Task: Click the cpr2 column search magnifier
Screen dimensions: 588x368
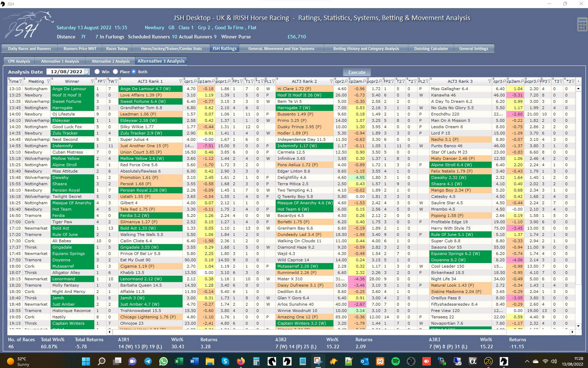Action: coord(346,81)
